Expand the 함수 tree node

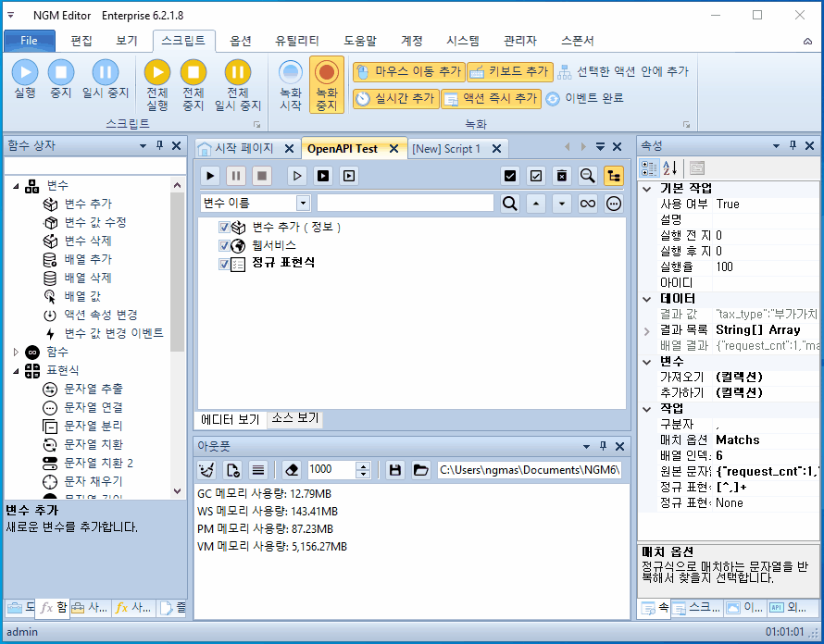pyautogui.click(x=16, y=352)
